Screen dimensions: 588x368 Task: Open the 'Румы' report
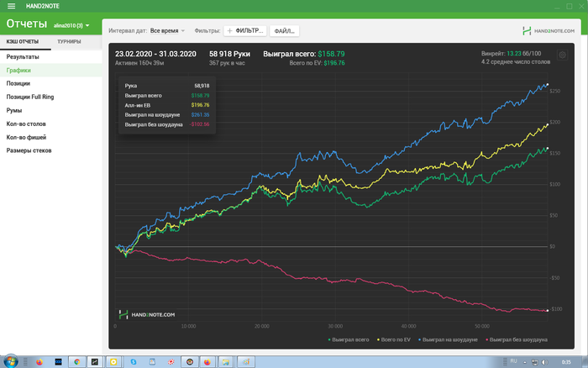click(x=51, y=110)
